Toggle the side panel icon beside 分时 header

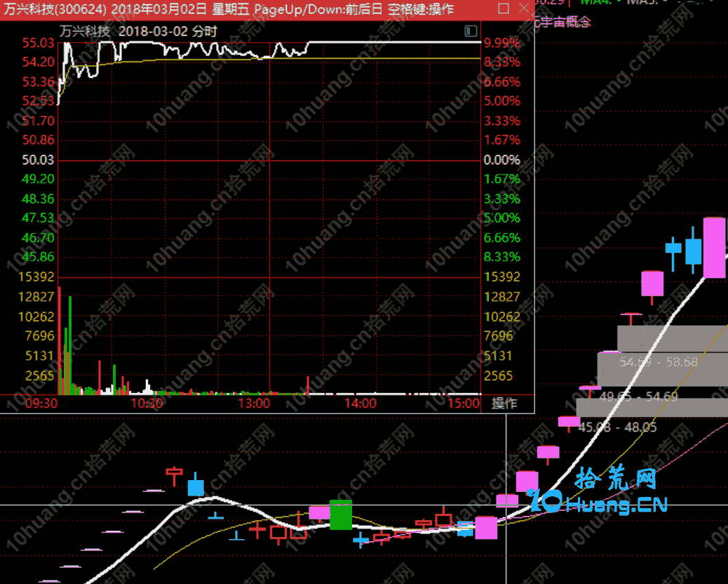point(471,31)
